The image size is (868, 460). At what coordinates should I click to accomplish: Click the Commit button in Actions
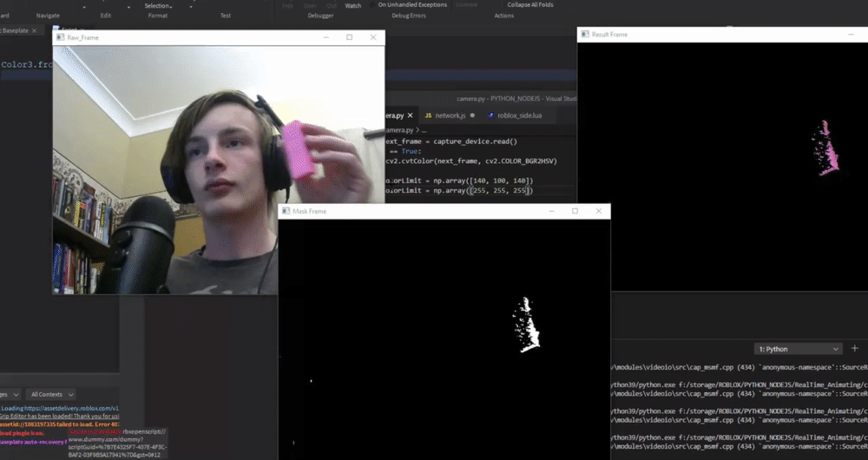[466, 5]
